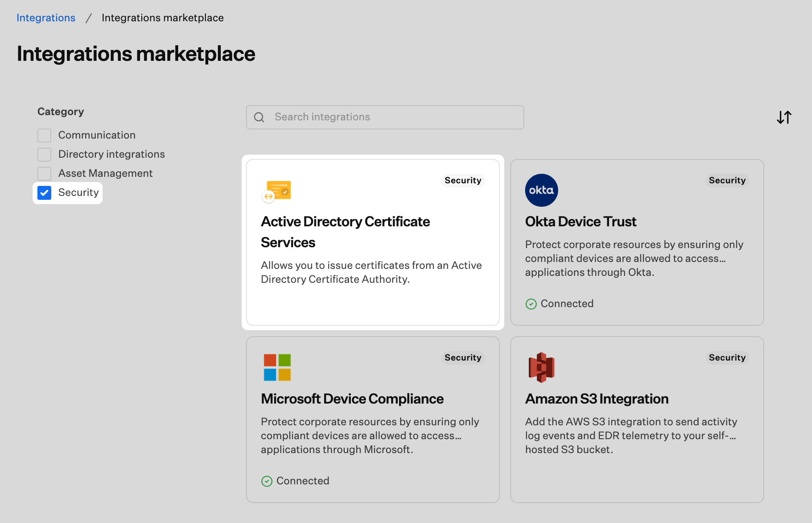Click the Category filter heading
812x523 pixels.
pos(60,112)
